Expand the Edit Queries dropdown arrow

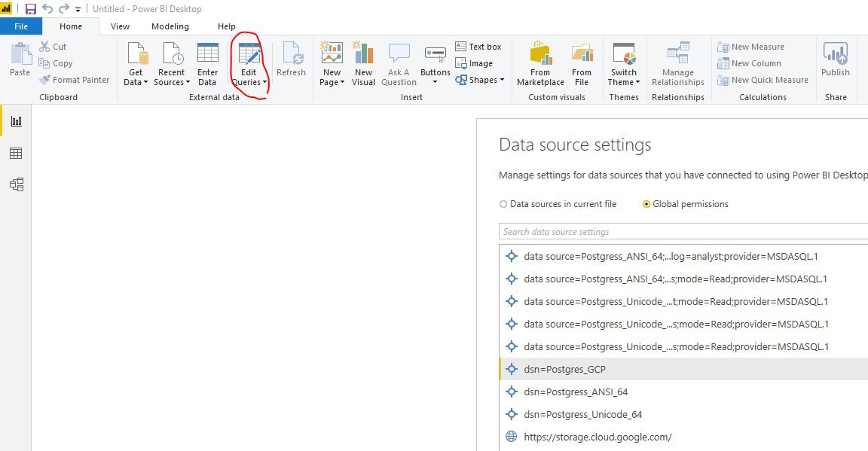(264, 83)
